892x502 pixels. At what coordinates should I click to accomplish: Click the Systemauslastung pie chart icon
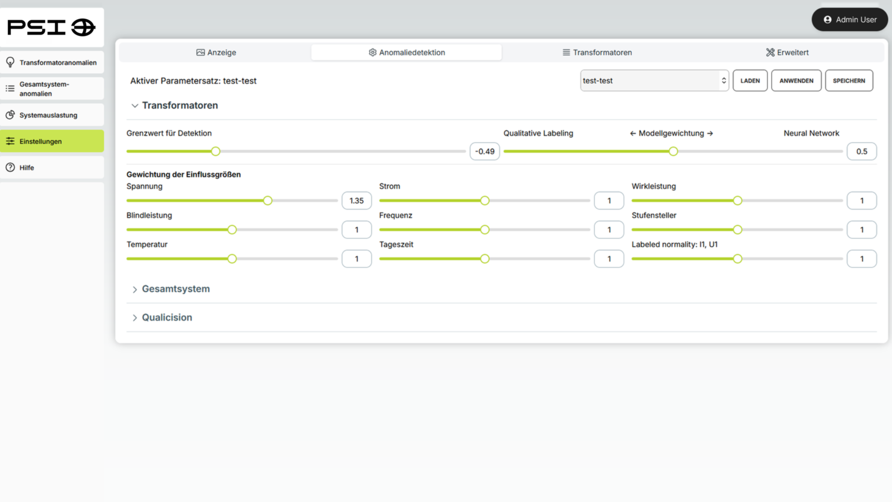pos(11,115)
